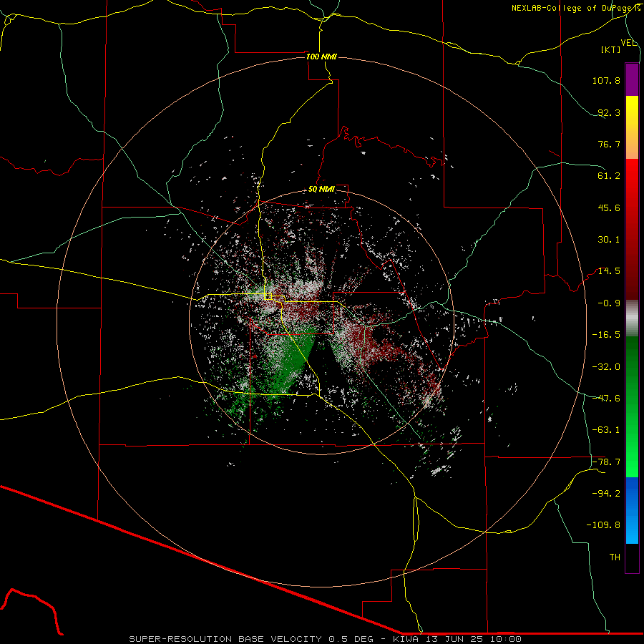Click the -63.1 velocity scale value

pos(606,430)
